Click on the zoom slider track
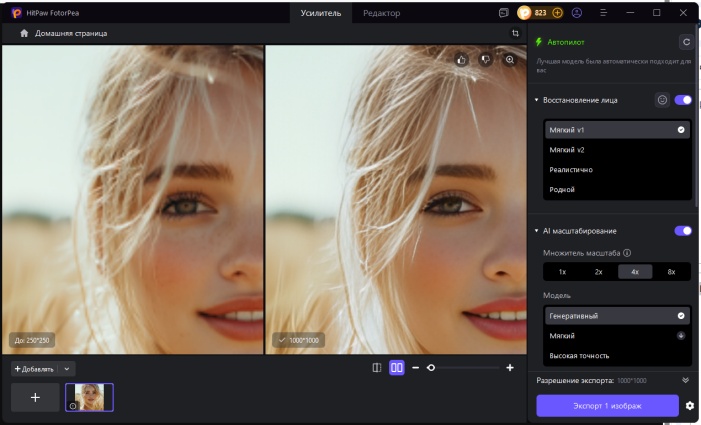Viewport: 701px width, 425px height. [x=465, y=368]
